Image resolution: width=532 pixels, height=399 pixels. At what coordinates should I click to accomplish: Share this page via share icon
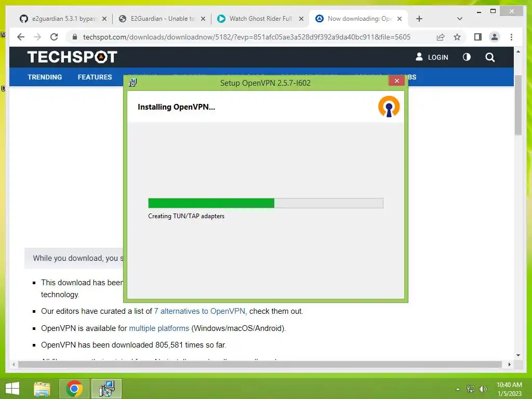click(441, 37)
